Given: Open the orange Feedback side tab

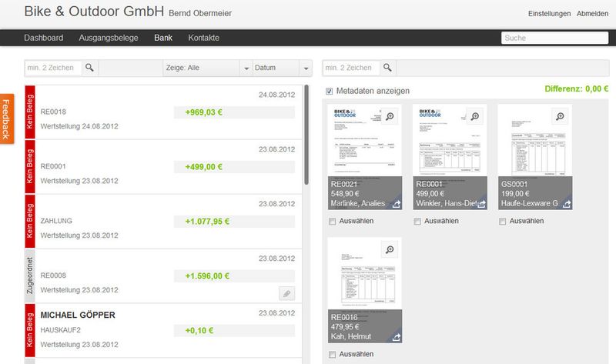Looking at the screenshot, I should (7, 119).
